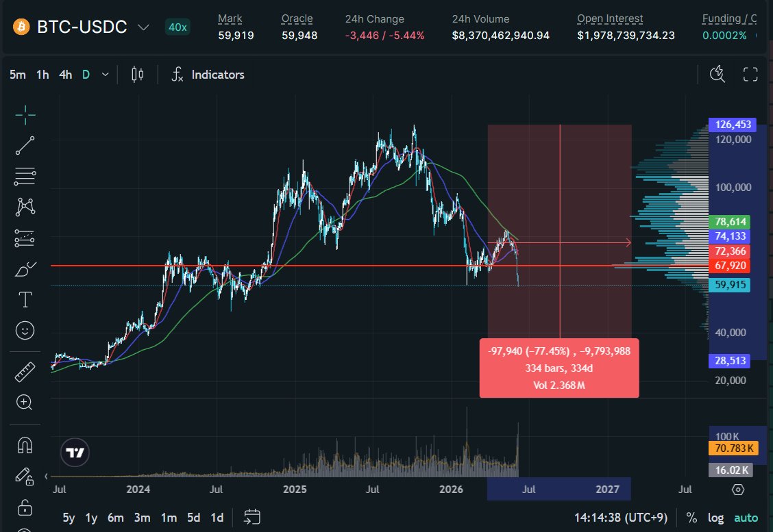The width and height of the screenshot is (773, 532).
Task: Select the Text annotation tool
Action: [25, 299]
